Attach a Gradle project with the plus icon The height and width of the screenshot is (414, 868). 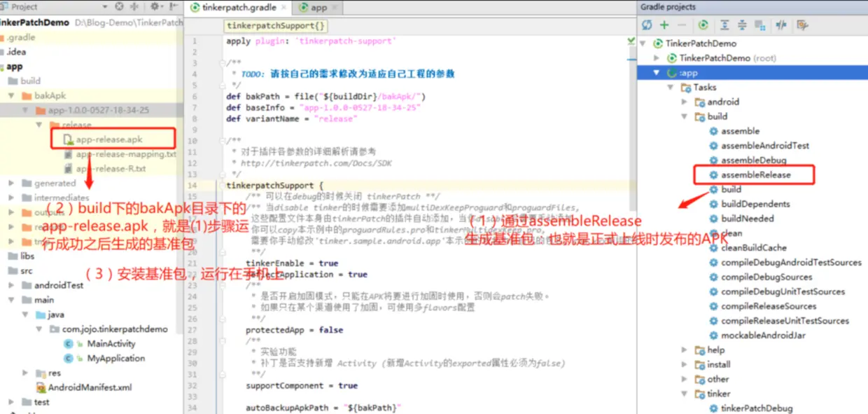coord(664,25)
